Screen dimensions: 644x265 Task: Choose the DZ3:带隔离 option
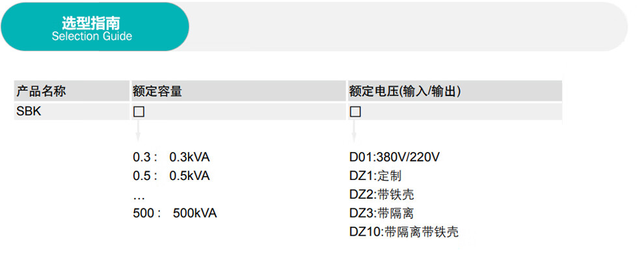click(381, 213)
